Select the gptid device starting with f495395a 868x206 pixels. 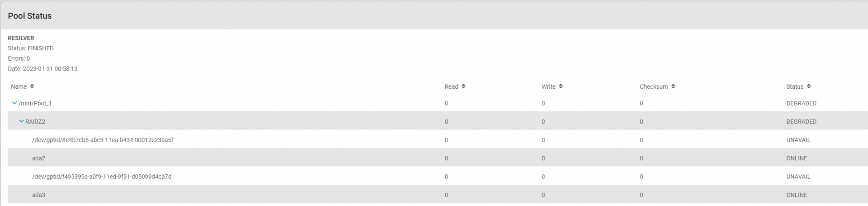[102, 177]
